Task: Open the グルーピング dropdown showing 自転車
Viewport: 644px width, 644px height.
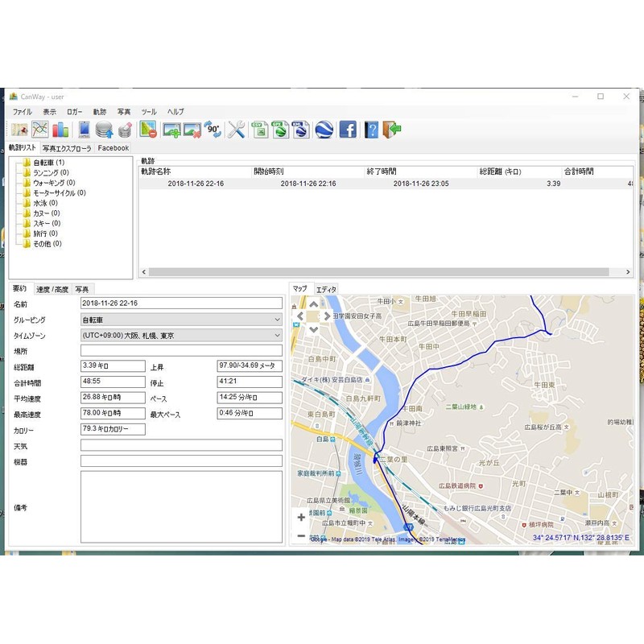Action: click(x=181, y=320)
